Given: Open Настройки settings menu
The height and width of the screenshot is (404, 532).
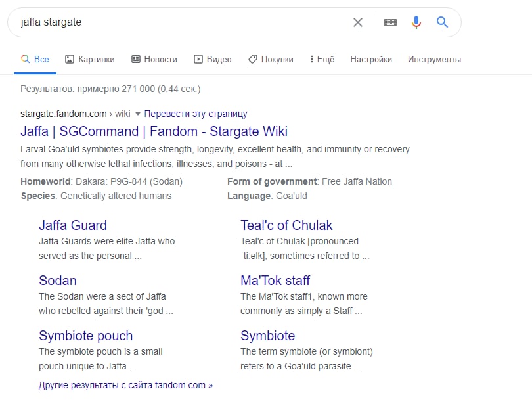Looking at the screenshot, I should pyautogui.click(x=371, y=59).
